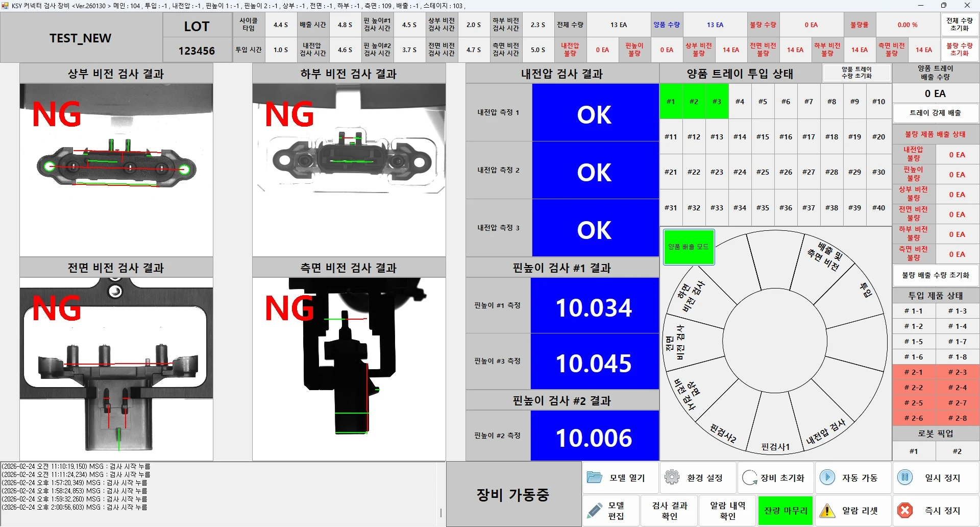The image size is (980, 527).
Task: Click the warning triangle icon on 알람 리셋
Action: pyautogui.click(x=827, y=510)
